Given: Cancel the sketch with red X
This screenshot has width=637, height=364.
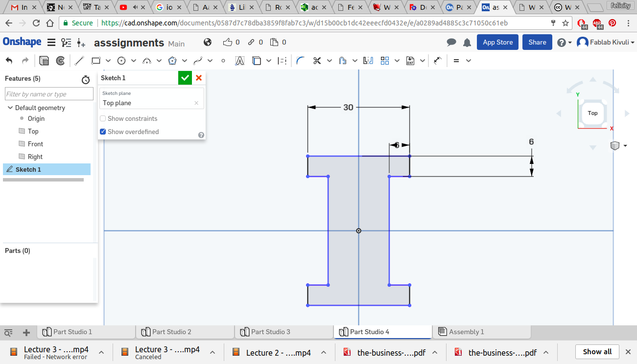Looking at the screenshot, I should [x=199, y=78].
